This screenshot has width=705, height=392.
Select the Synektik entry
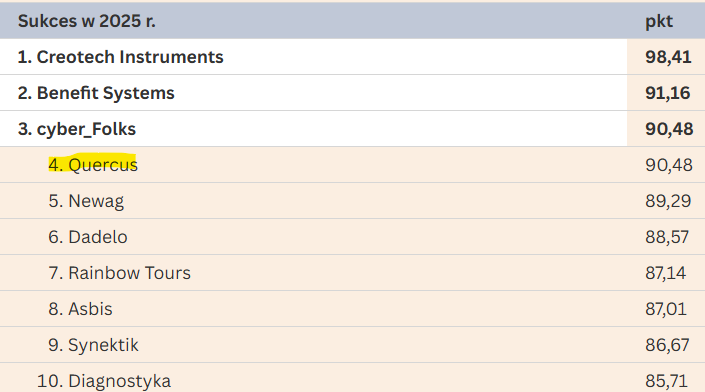point(93,345)
